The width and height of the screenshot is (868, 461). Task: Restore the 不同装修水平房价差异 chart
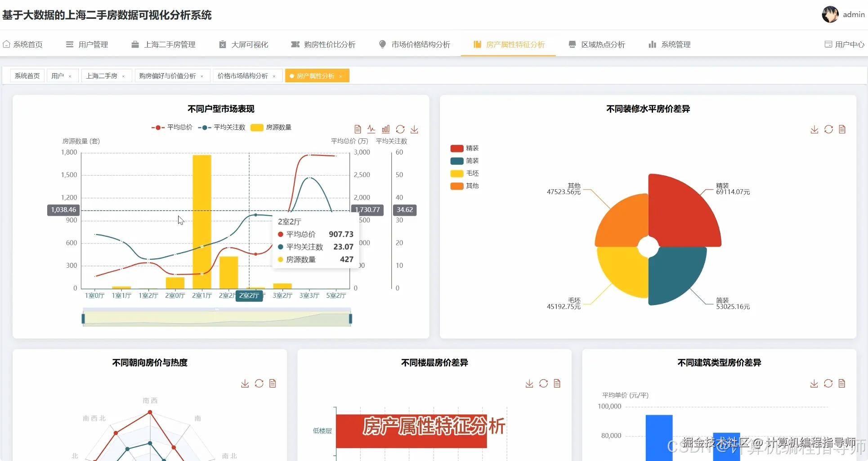829,129
